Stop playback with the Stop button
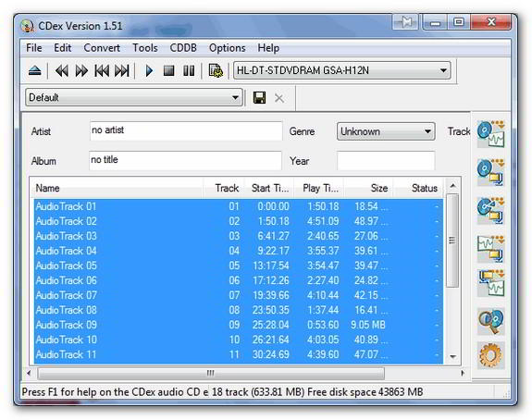This screenshot has height=420, width=532. click(168, 71)
